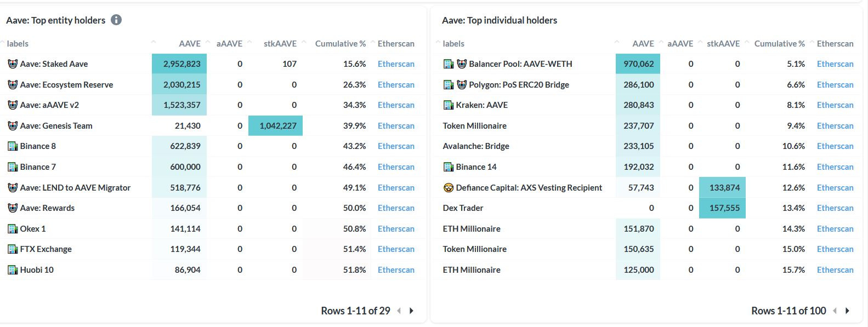The width and height of the screenshot is (868, 327).
Task: Click the building icon beside Binance 14
Action: click(x=448, y=167)
